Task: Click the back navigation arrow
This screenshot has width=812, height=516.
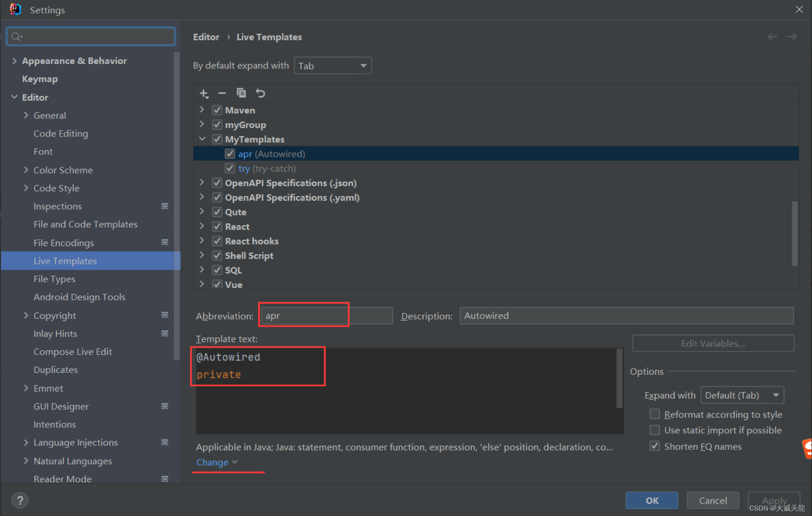Action: tap(772, 37)
